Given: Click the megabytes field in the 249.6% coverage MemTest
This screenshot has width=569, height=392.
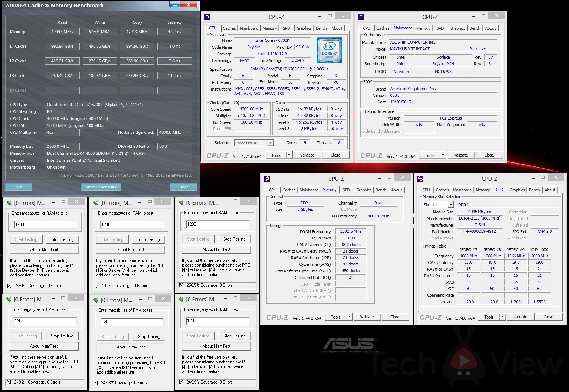Looking at the screenshot, I should coord(45,224).
